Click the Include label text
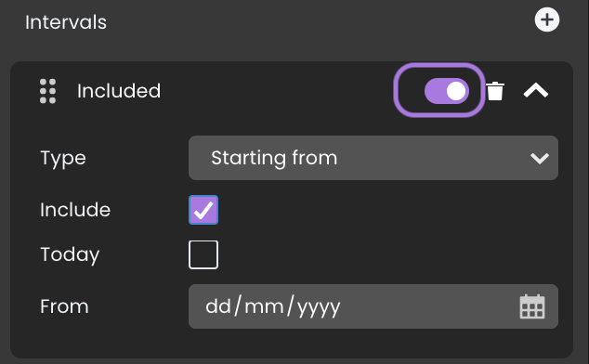The width and height of the screenshot is (589, 364). pos(75,210)
